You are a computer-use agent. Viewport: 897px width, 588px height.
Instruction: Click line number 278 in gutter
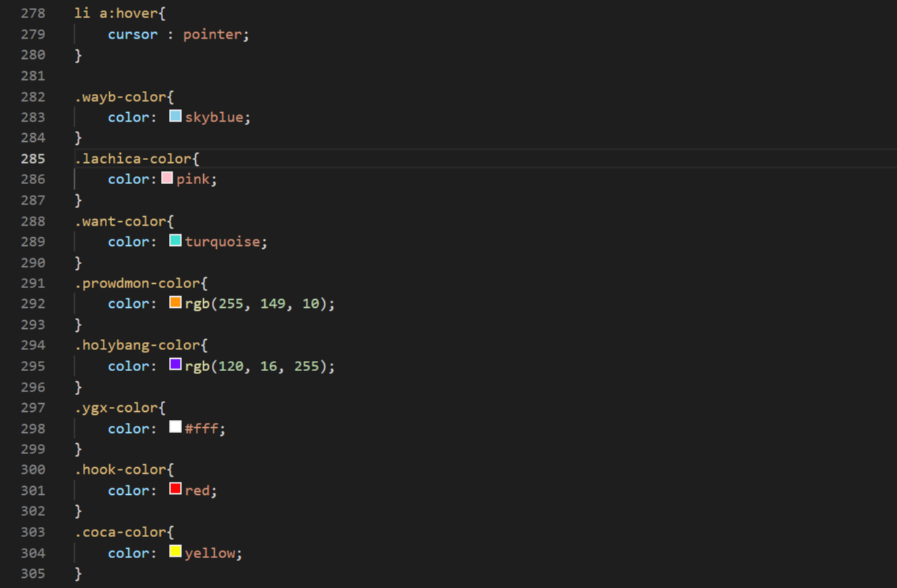(33, 14)
